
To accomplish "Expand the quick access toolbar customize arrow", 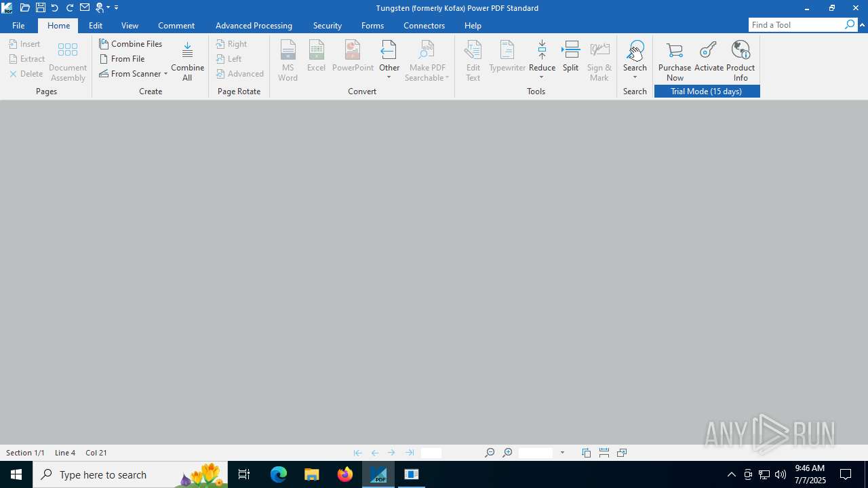I will pyautogui.click(x=116, y=7).
